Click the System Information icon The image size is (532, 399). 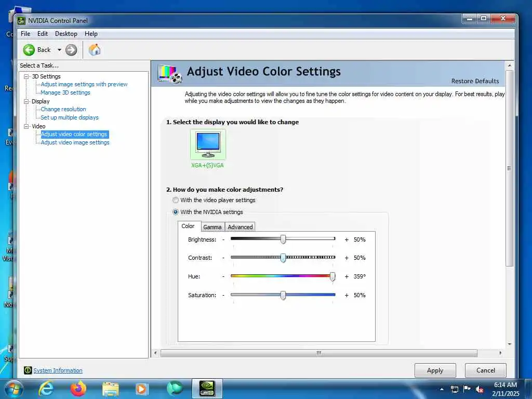28,370
